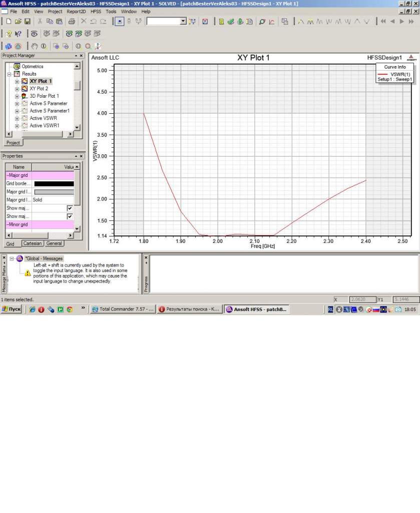
Task: Click the Paste toolbar icon
Action: point(59,22)
